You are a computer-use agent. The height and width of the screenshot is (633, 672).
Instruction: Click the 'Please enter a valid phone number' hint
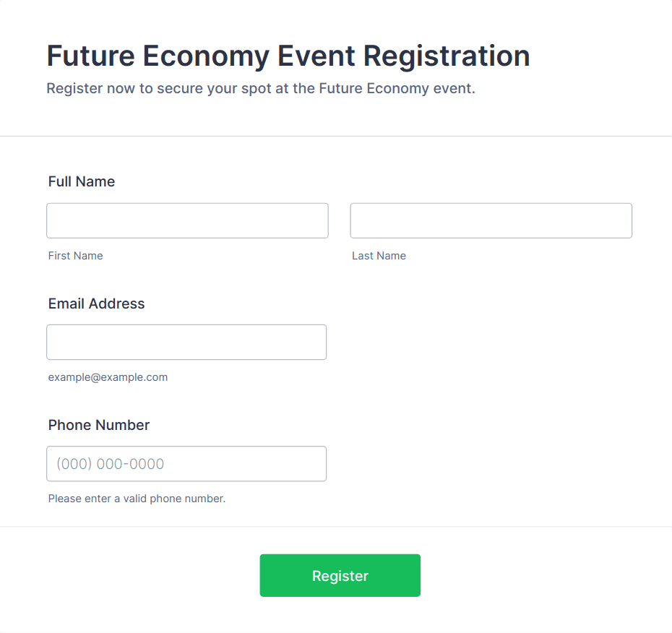[x=137, y=499]
